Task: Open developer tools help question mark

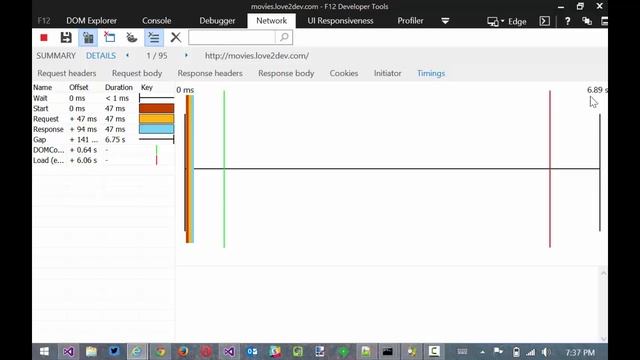Action: point(567,21)
